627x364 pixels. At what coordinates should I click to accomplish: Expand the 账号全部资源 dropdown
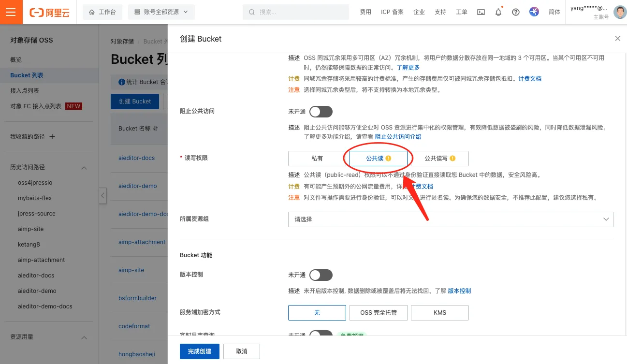[161, 12]
